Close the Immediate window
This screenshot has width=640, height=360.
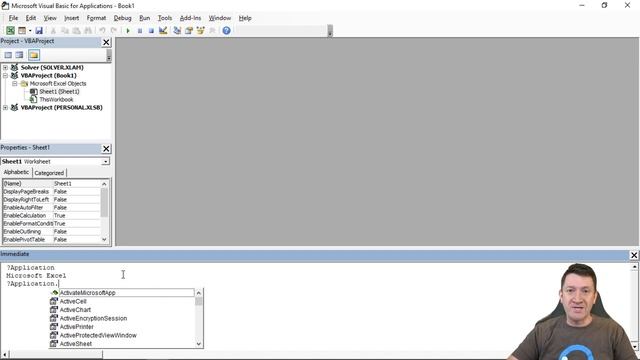pos(634,255)
